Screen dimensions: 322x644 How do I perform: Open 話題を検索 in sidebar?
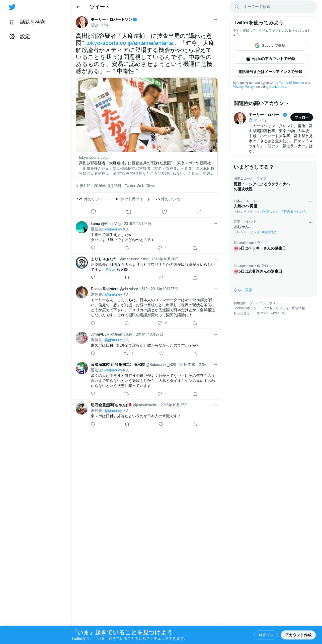pos(27,22)
